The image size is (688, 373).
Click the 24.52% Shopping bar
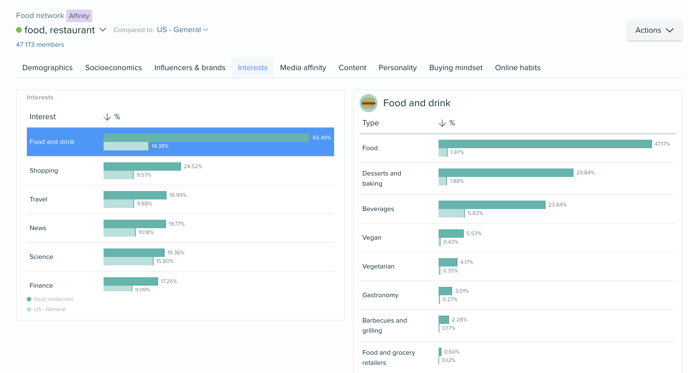pos(142,167)
